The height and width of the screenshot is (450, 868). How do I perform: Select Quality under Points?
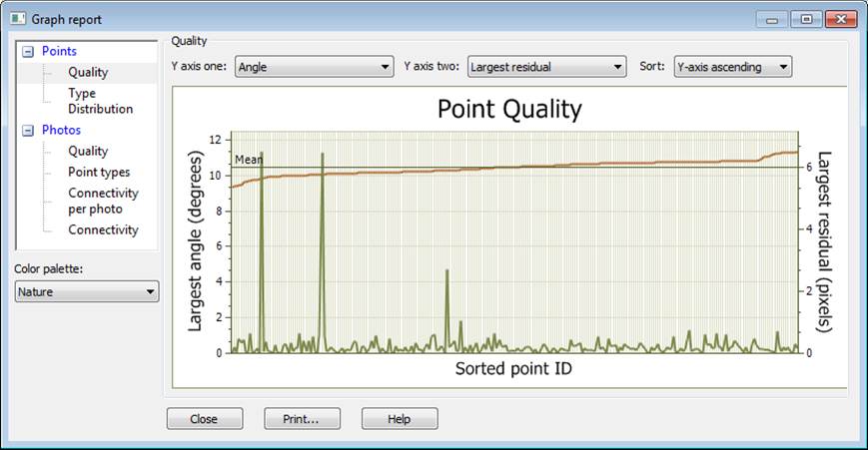click(88, 72)
